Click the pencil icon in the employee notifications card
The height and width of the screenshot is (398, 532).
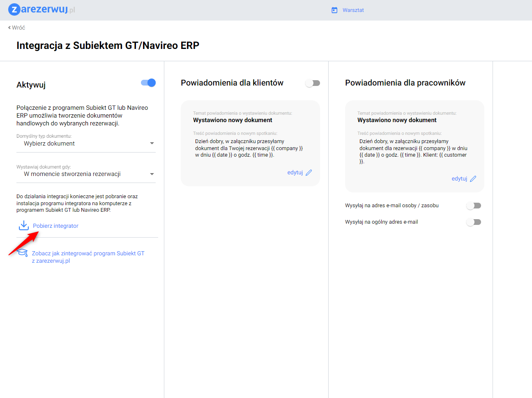point(473,179)
